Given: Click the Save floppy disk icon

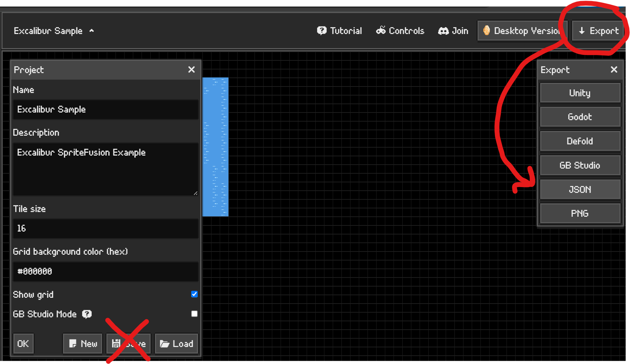Looking at the screenshot, I should coord(116,343).
